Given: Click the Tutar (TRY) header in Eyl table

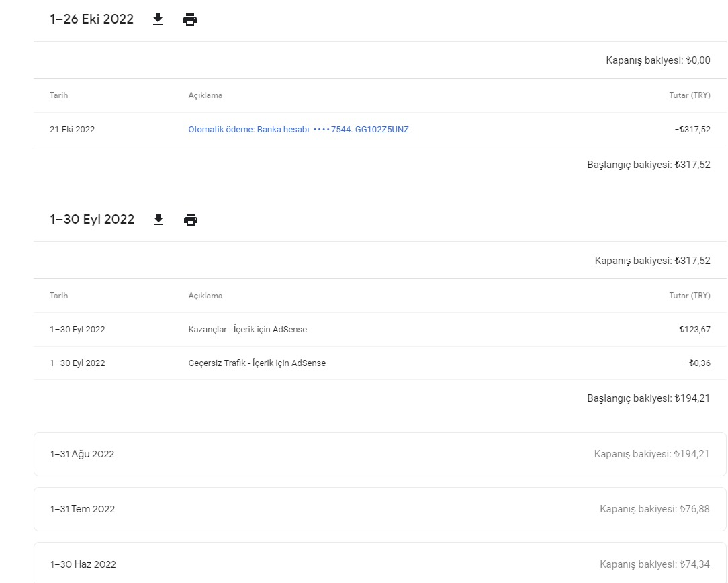Looking at the screenshot, I should pyautogui.click(x=690, y=296).
